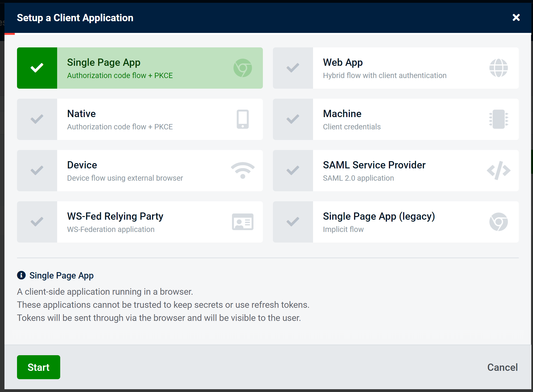This screenshot has width=533, height=392.
Task: Click the wifi icon on Device card
Action: click(x=243, y=170)
